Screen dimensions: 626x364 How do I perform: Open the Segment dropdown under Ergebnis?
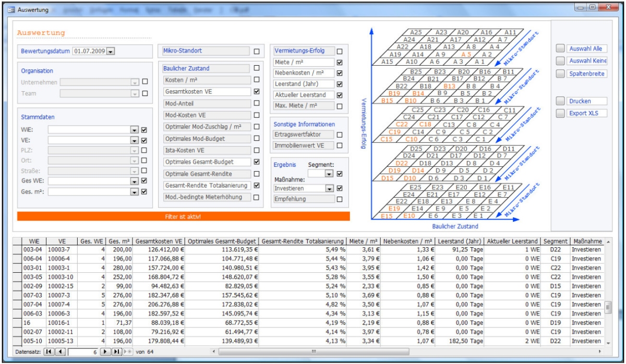pos(329,174)
